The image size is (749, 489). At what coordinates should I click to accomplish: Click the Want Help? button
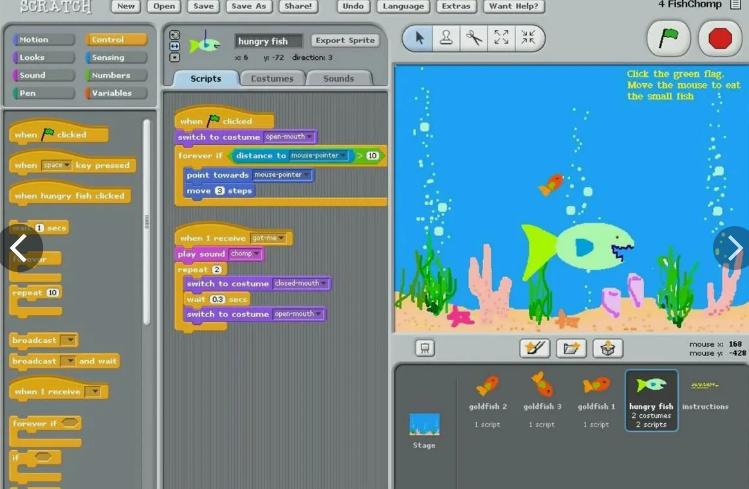point(514,6)
